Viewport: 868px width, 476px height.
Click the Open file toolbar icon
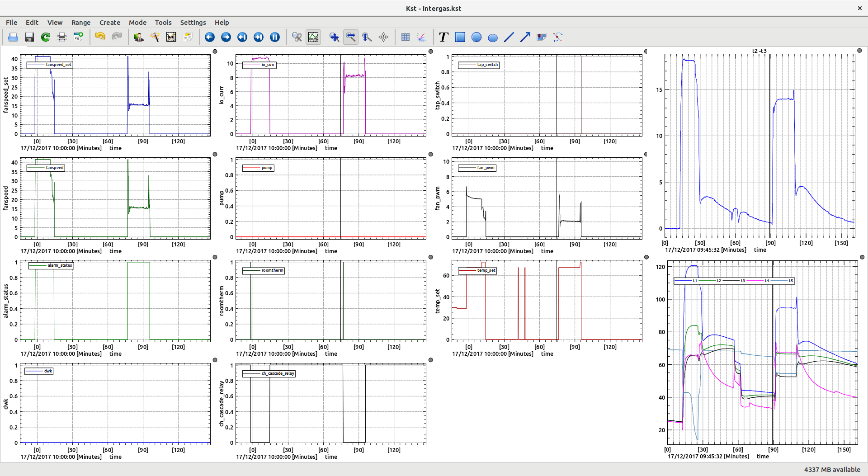coord(13,37)
